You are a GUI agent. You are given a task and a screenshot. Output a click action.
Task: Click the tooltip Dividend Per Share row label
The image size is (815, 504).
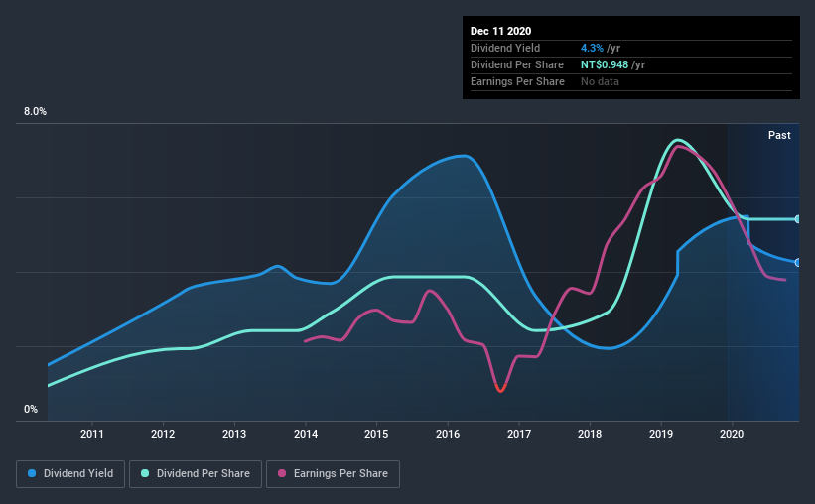tap(516, 64)
